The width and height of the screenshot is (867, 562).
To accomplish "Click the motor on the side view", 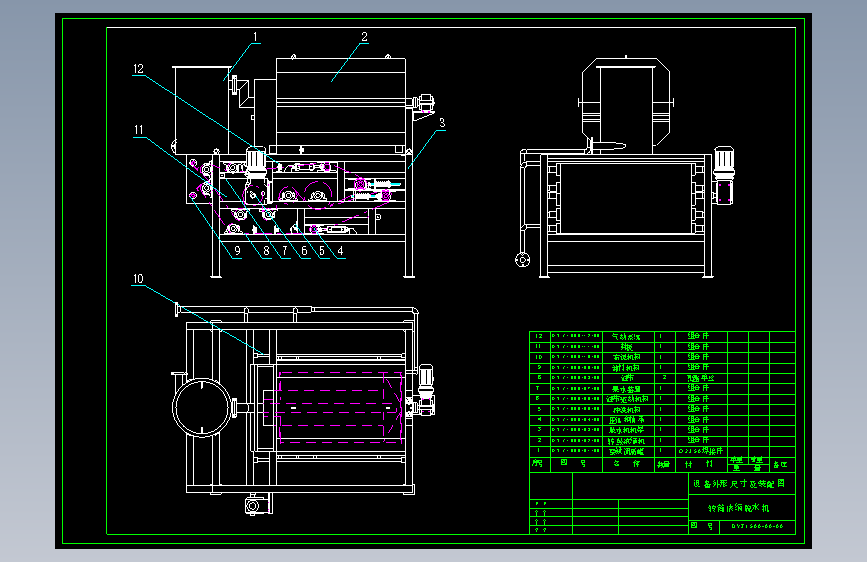I will pyautogui.click(x=724, y=175).
